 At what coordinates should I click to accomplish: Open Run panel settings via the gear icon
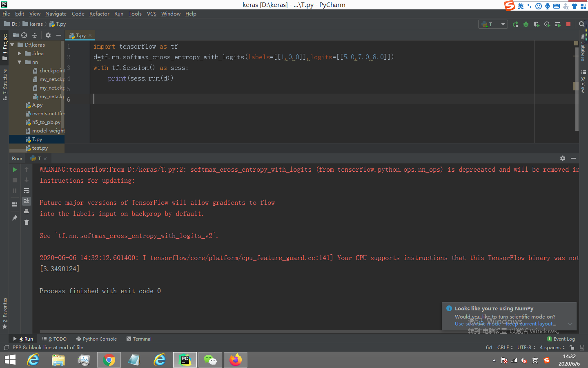[x=563, y=158]
